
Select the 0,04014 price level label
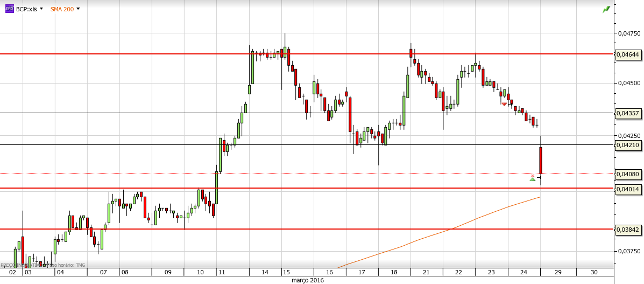628,189
